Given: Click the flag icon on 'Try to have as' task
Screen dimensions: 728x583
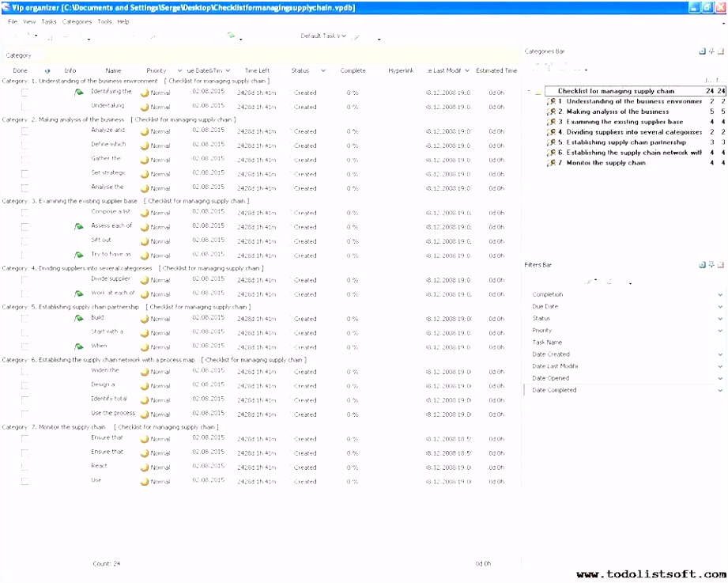Looking at the screenshot, I should point(79,255).
